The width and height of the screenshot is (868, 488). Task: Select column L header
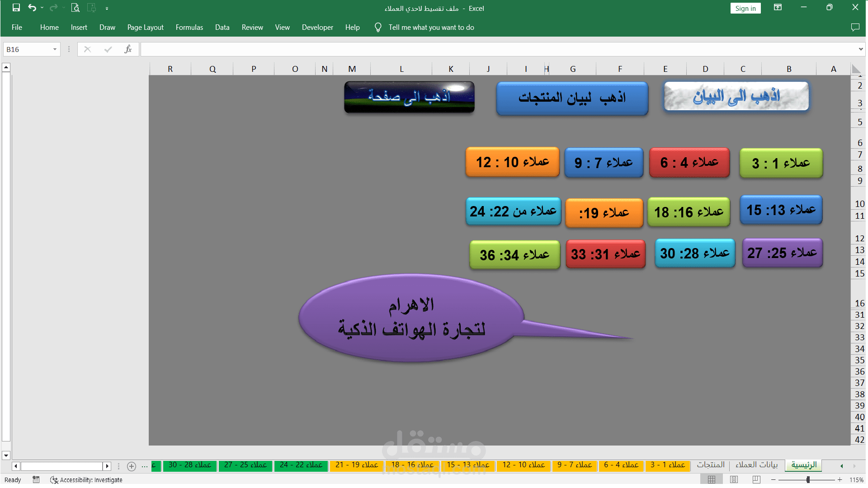(x=401, y=69)
